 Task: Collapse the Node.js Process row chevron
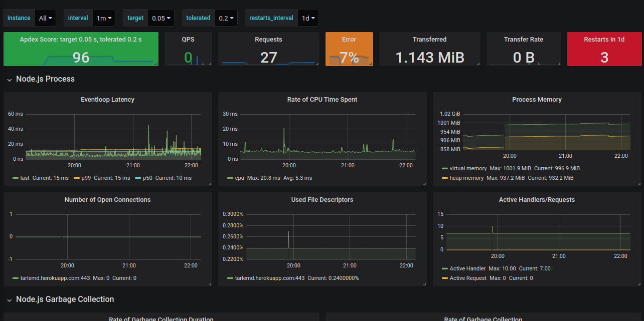(x=10, y=80)
